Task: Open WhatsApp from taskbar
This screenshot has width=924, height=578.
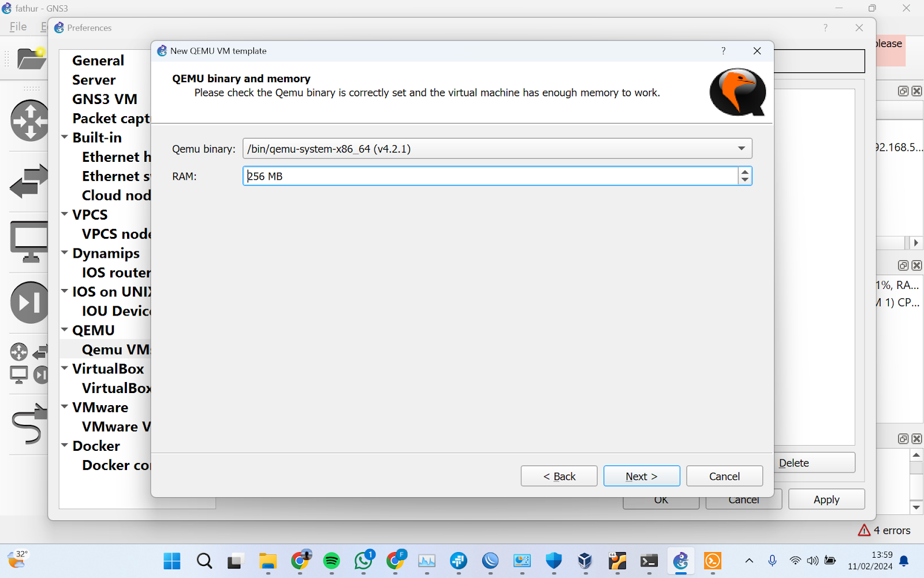Action: [x=364, y=561]
